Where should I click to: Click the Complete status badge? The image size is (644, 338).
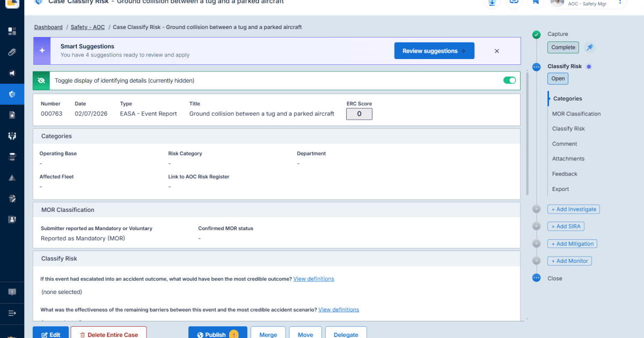(x=563, y=47)
